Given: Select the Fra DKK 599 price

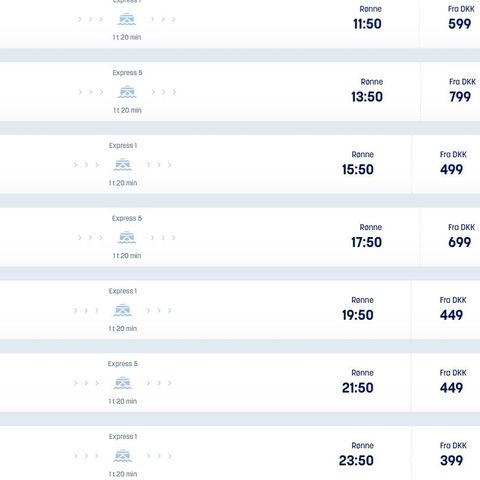Looking at the screenshot, I should pos(460,18).
